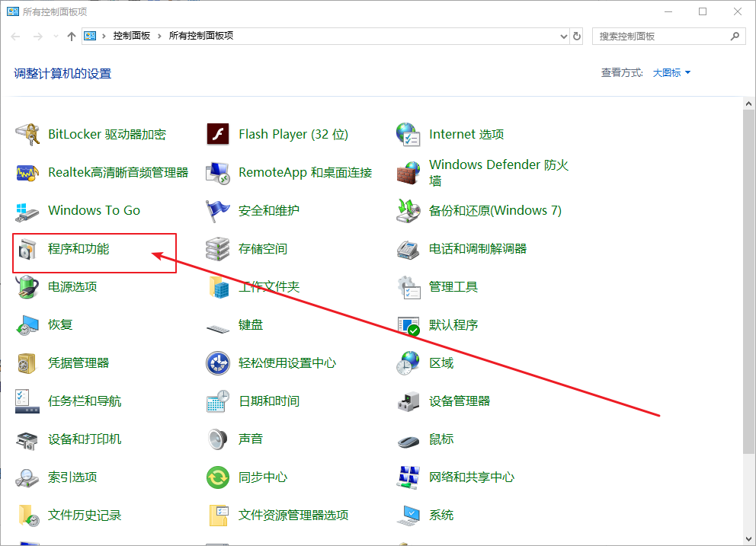Image resolution: width=756 pixels, height=546 pixels.
Task: Open the address bar history dropdown arrow
Action: [563, 36]
